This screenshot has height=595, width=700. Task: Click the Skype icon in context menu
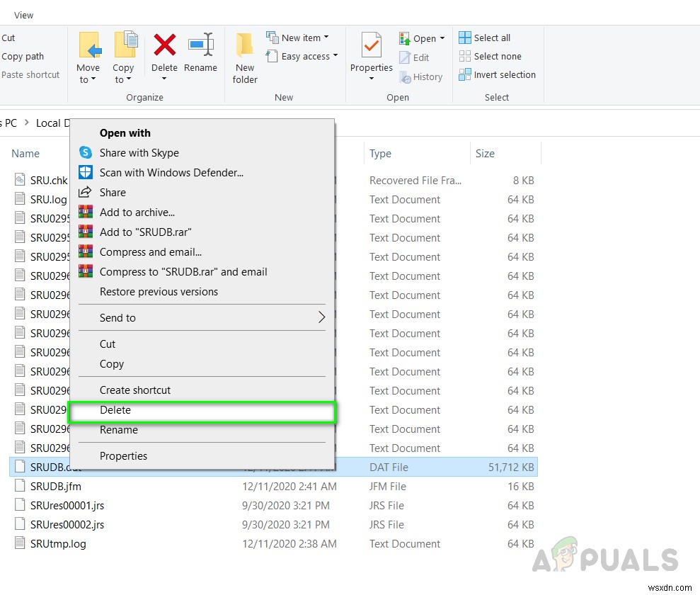point(85,152)
